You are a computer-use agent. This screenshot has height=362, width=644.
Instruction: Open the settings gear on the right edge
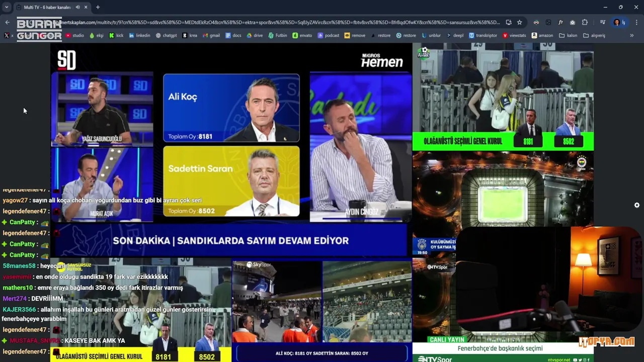(637, 205)
